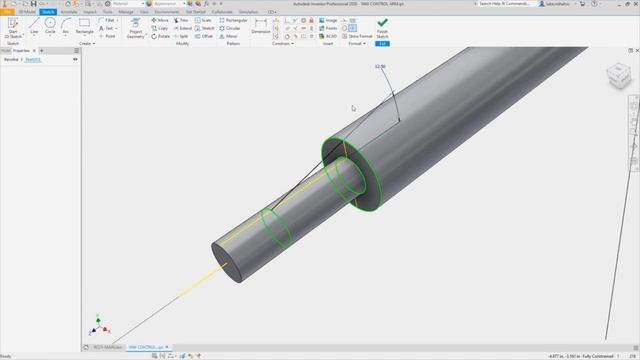This screenshot has width=640, height=360.
Task: Select the Circle tool
Action: (50, 27)
